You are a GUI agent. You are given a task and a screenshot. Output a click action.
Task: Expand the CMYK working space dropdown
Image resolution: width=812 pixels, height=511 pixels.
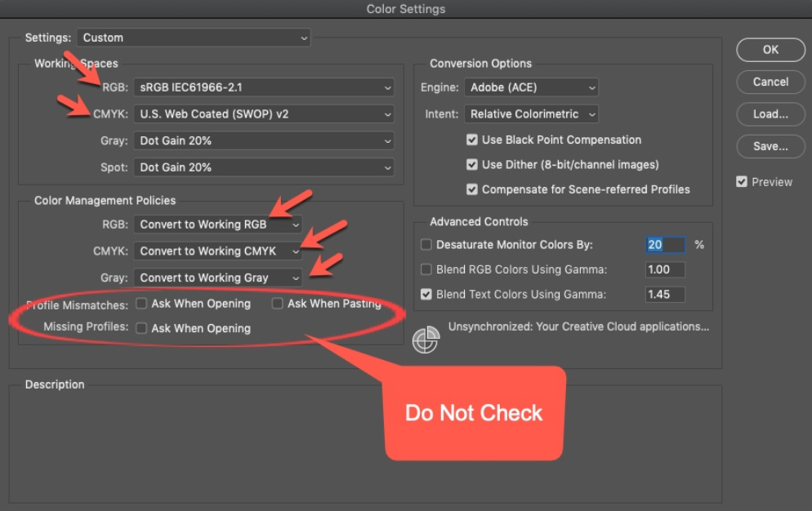coord(263,114)
